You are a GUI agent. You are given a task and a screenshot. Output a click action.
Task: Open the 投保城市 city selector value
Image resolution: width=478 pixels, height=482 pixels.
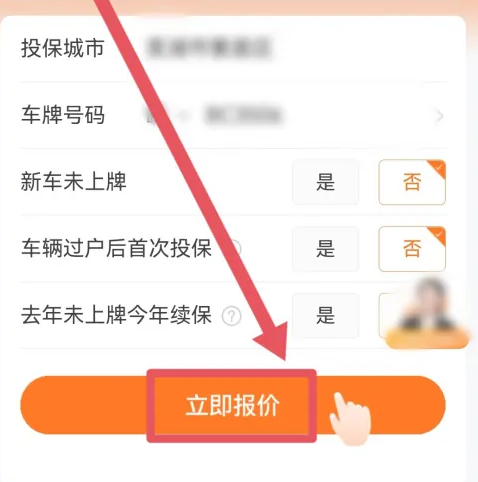[209, 48]
